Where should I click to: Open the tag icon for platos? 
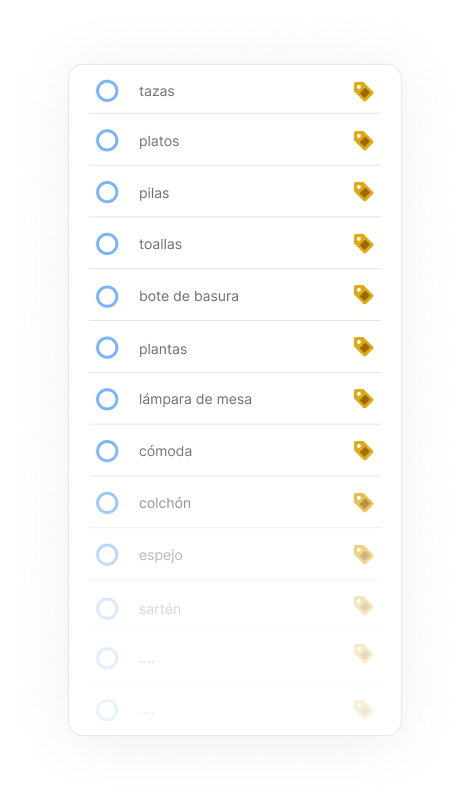point(363,141)
